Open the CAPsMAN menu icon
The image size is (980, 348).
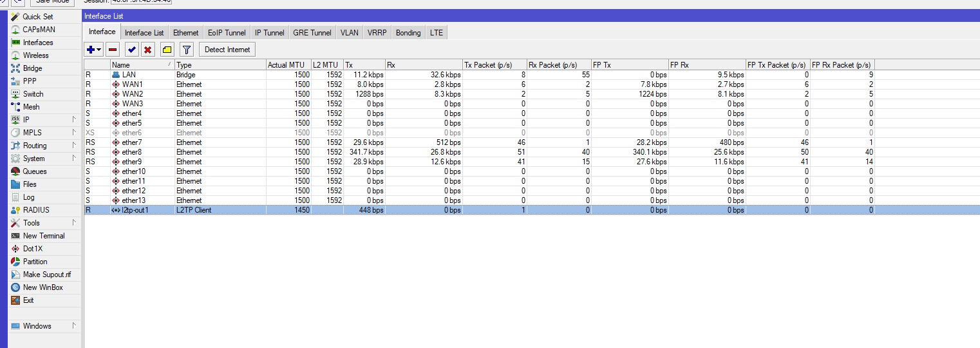(16, 30)
